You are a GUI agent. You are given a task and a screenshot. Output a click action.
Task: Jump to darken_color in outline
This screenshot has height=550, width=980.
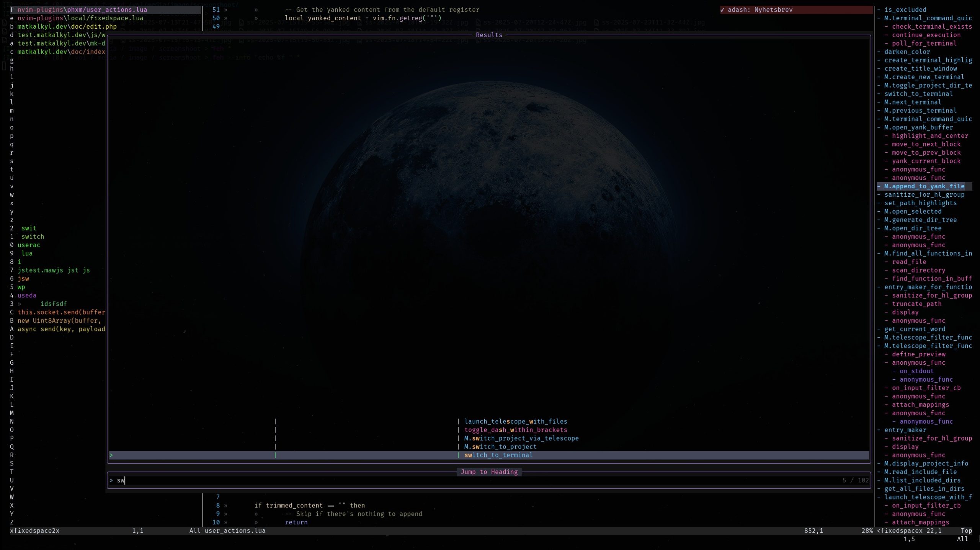tap(907, 52)
